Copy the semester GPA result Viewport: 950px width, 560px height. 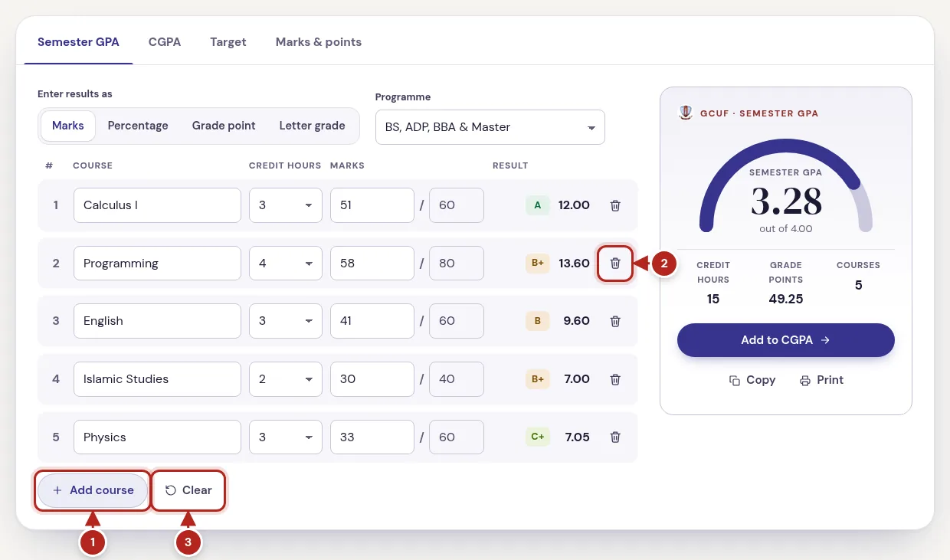(x=752, y=381)
